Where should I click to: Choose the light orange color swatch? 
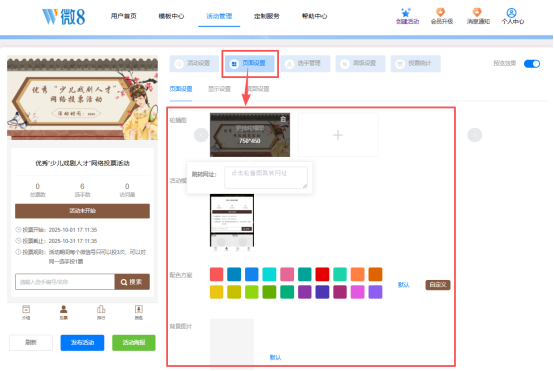(358, 274)
